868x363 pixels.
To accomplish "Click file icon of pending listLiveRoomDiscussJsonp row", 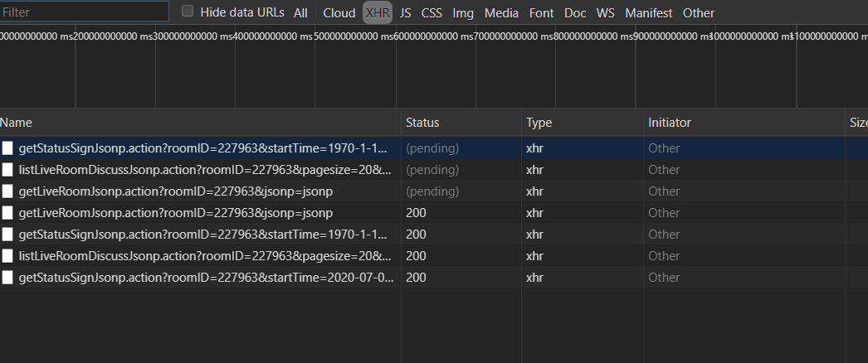I will 7,170.
